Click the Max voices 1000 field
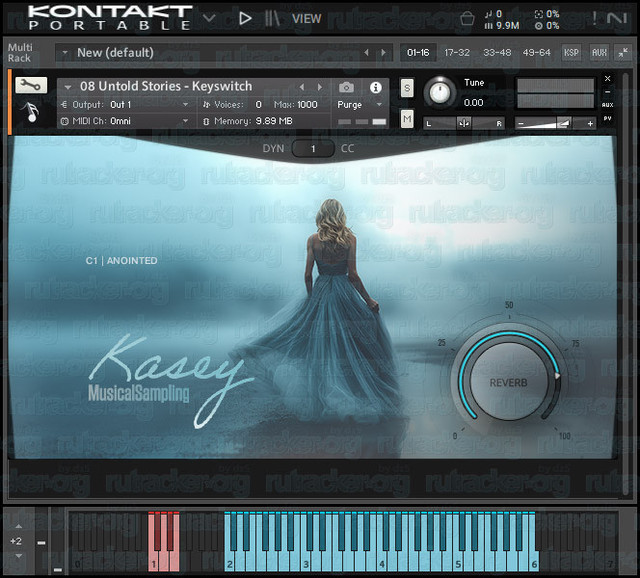The width and height of the screenshot is (640, 578). (x=307, y=104)
